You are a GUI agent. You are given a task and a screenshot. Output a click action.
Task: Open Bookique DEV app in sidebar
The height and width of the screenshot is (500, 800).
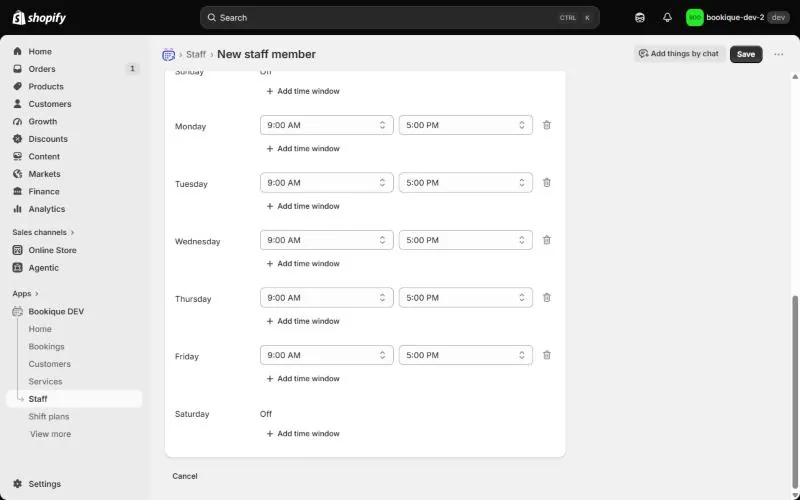pyautogui.click(x=56, y=311)
